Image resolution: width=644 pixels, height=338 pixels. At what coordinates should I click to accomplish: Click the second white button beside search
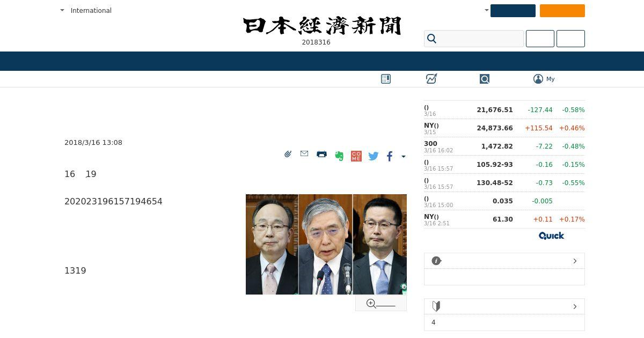click(x=570, y=39)
